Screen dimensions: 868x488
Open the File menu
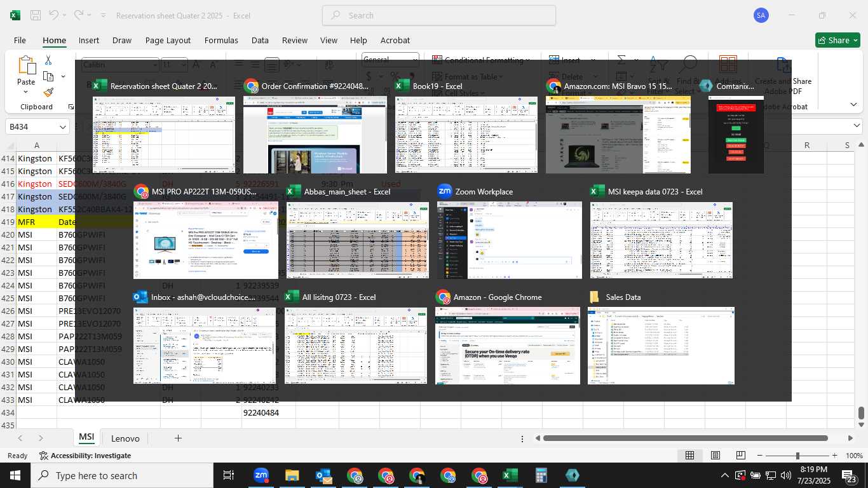20,40
